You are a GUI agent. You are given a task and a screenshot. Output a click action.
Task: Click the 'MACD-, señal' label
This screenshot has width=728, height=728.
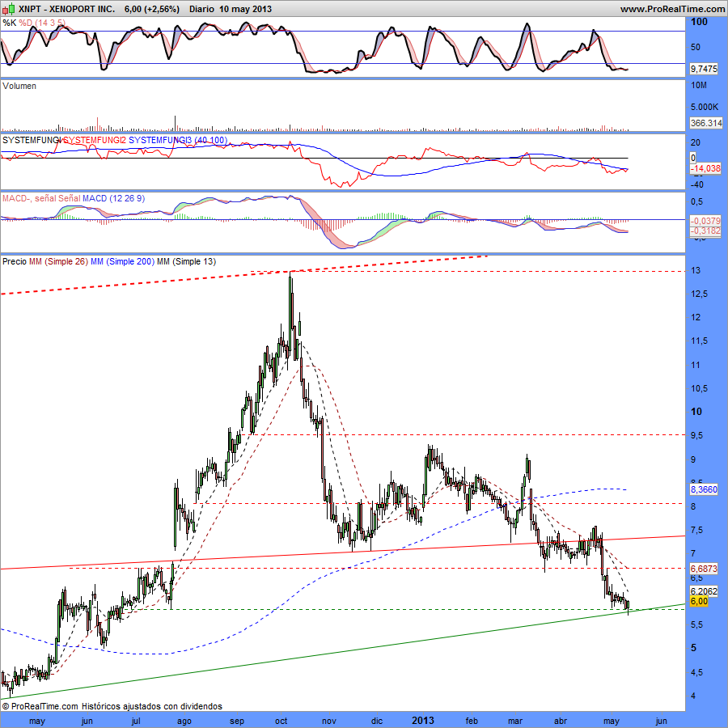pyautogui.click(x=29, y=198)
